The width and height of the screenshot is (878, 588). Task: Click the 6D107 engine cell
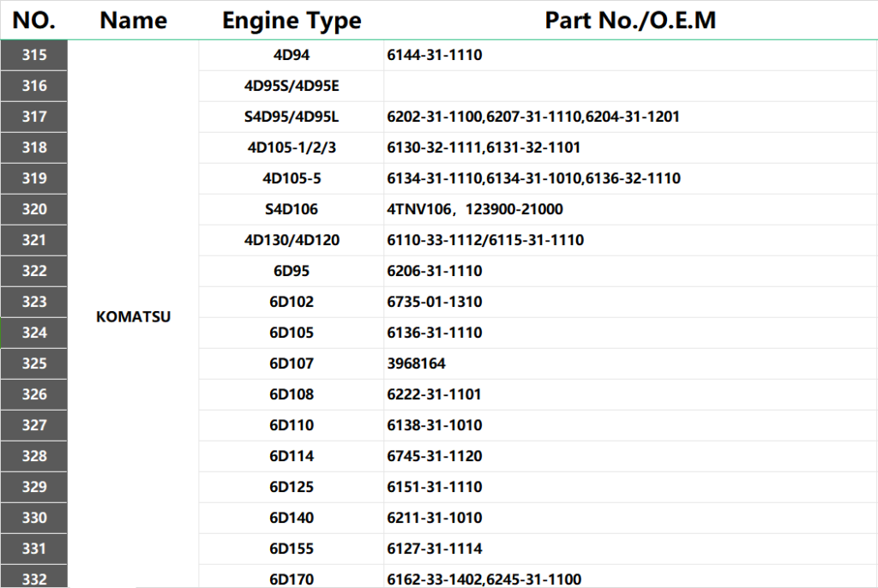292,363
